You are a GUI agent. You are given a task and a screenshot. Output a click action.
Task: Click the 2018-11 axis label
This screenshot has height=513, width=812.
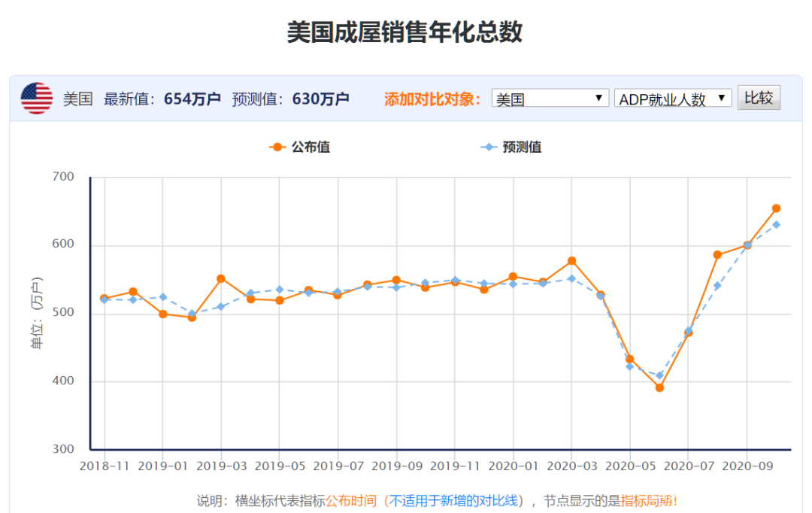pos(105,466)
